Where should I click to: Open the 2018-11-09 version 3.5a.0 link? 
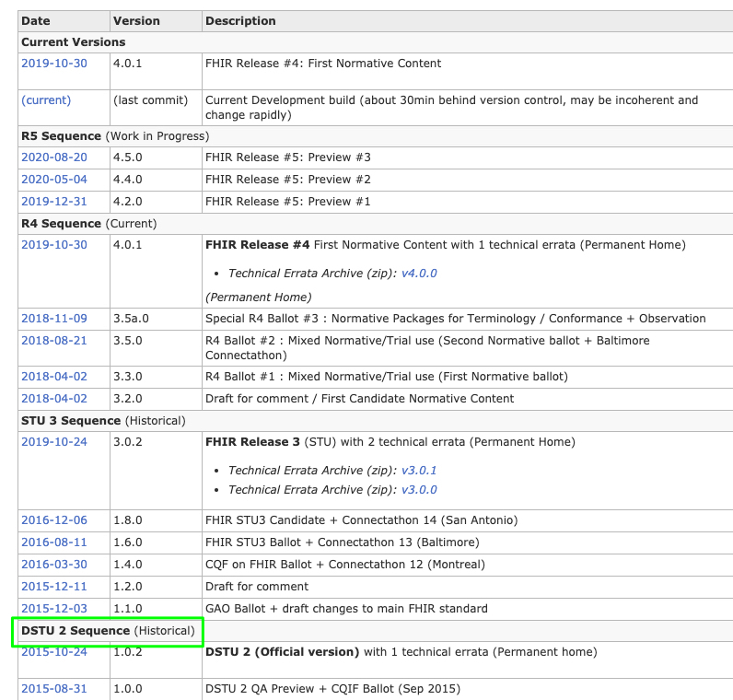pyautogui.click(x=54, y=319)
